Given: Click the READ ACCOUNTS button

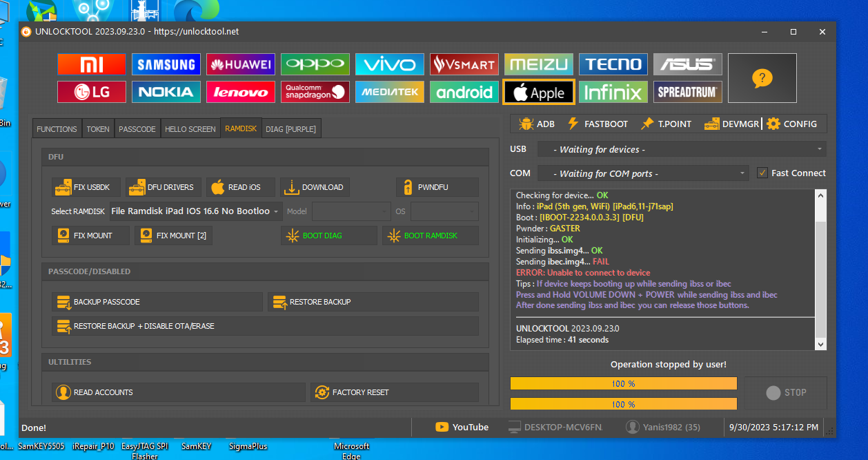Looking at the screenshot, I should [179, 392].
